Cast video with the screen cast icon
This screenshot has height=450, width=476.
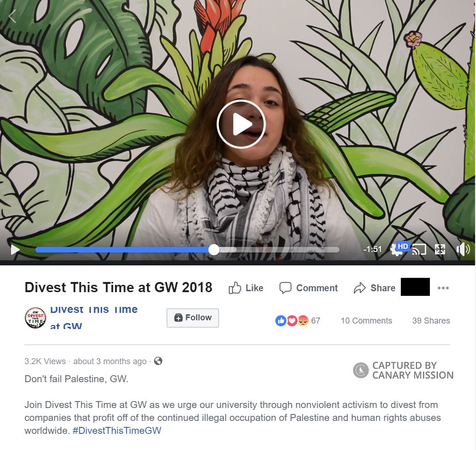[x=419, y=250]
